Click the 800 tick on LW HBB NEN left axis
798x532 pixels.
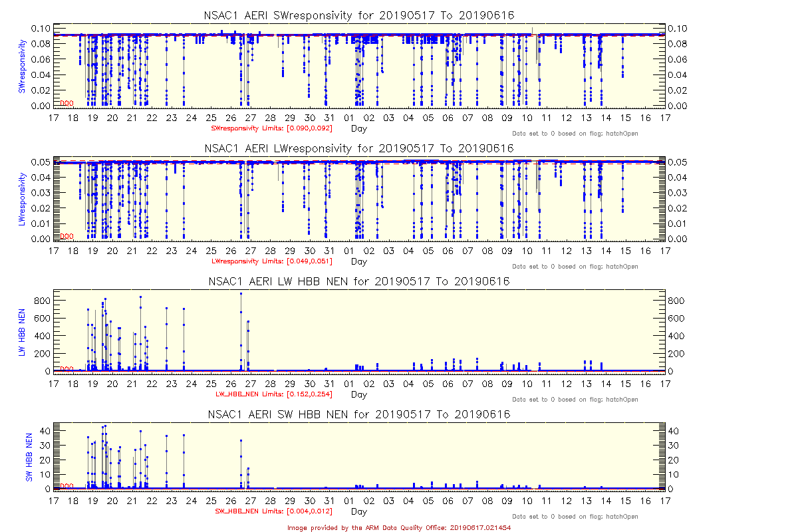[x=42, y=301]
